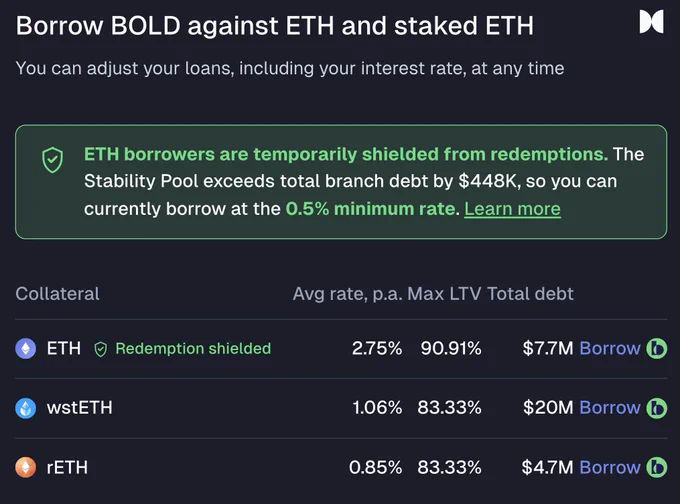This screenshot has width=680, height=504.
Task: Borrow against rETH collateral
Action: tap(610, 467)
